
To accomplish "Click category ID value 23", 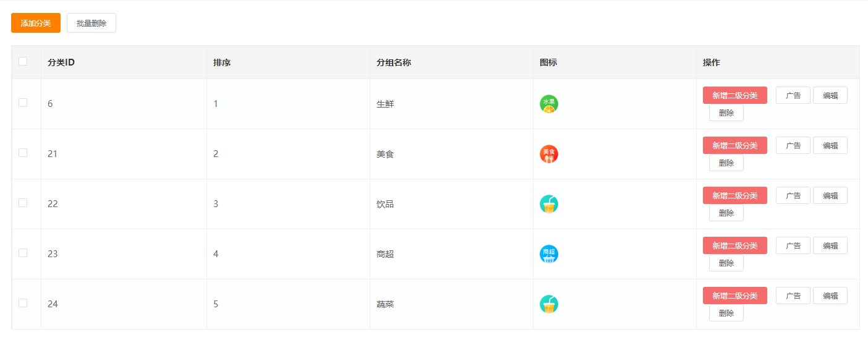I will [53, 254].
